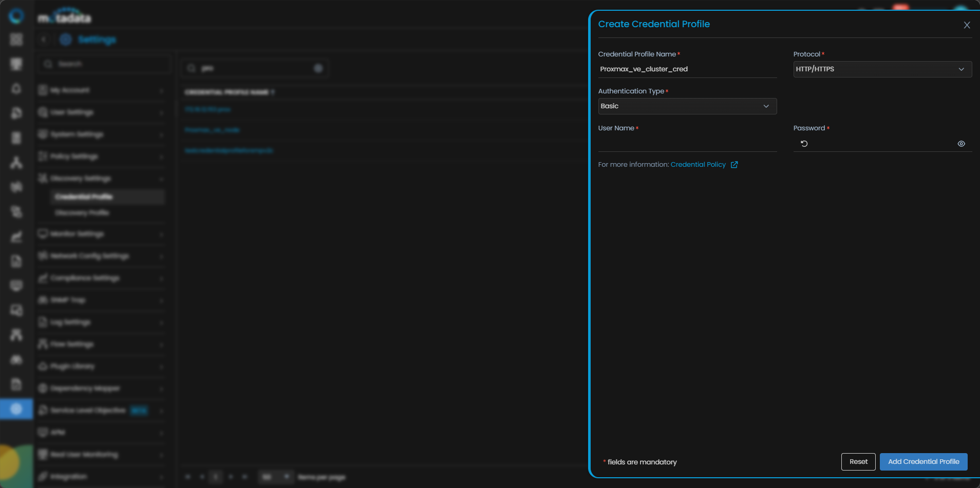Open the Authentication Type dropdown

687,106
